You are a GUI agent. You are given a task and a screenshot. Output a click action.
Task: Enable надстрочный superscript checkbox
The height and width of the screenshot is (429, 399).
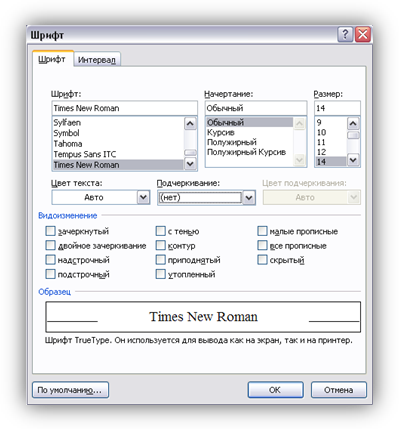pos(50,260)
